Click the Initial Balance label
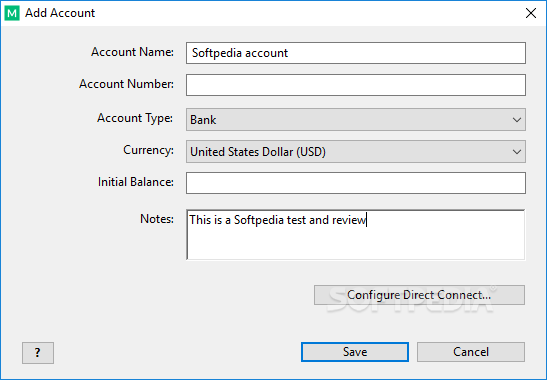This screenshot has width=547, height=380. click(x=136, y=182)
